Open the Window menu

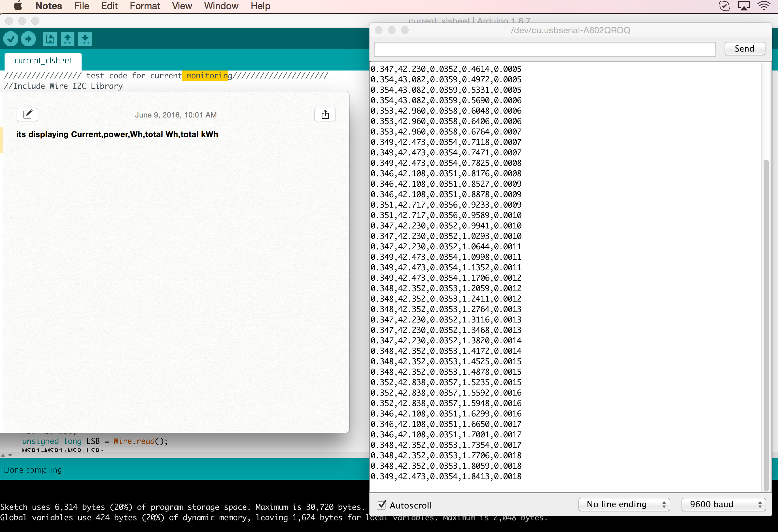[x=221, y=6]
